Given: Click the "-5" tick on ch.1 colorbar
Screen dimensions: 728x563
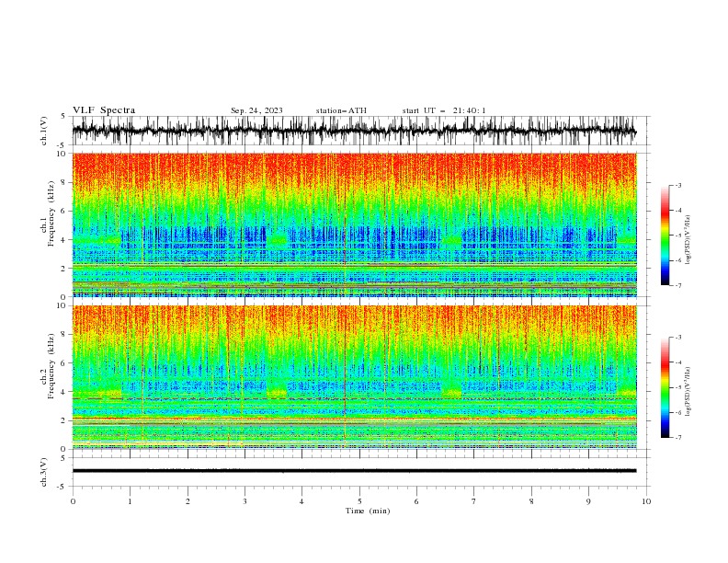Looking at the screenshot, I should (678, 236).
